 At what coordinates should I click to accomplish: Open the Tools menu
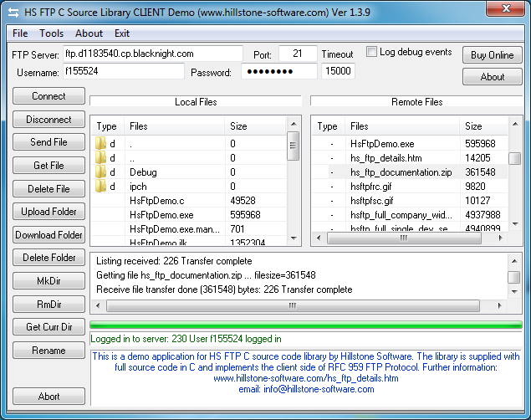click(x=52, y=33)
